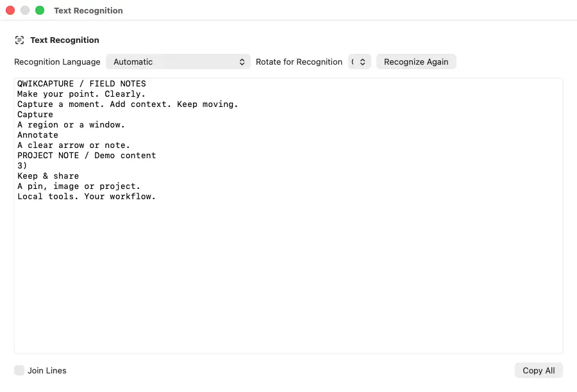Click the line "PROJECT NOTE / Demo content"
Viewport: 577px width, 392px height.
click(x=87, y=156)
